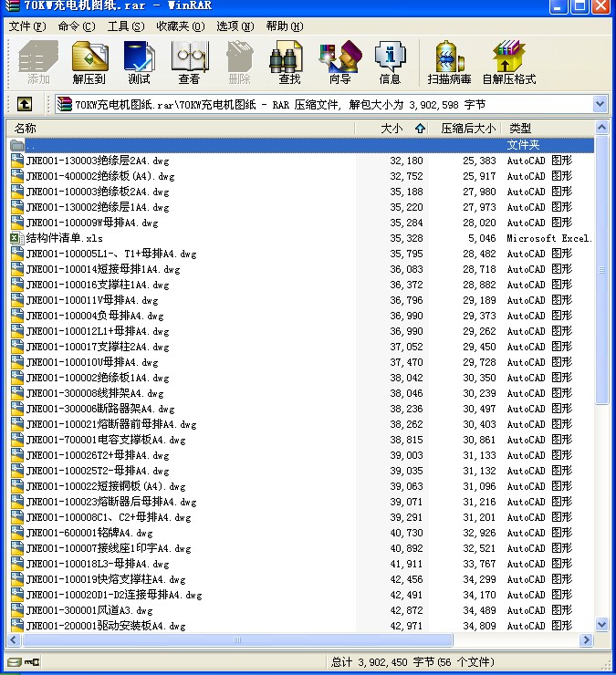616x675 pixels.
Task: Select file JNE001-100017支撑柱2A4.dwg
Action: coord(98,347)
